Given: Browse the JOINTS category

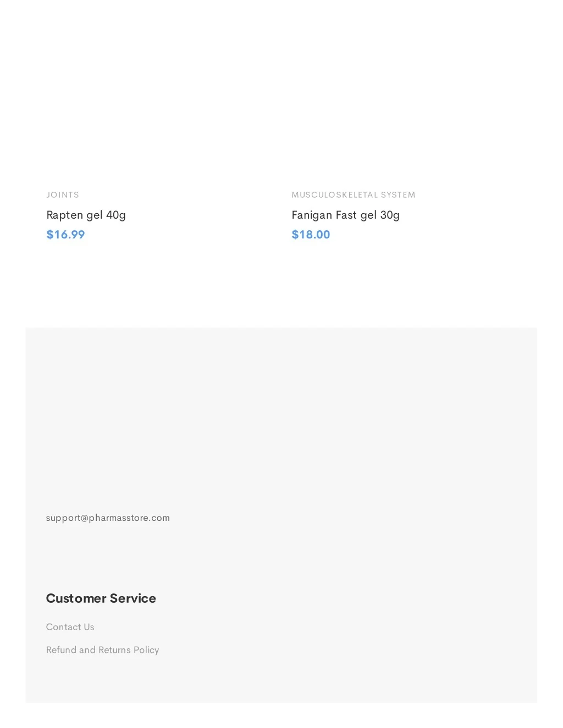Looking at the screenshot, I should point(63,195).
